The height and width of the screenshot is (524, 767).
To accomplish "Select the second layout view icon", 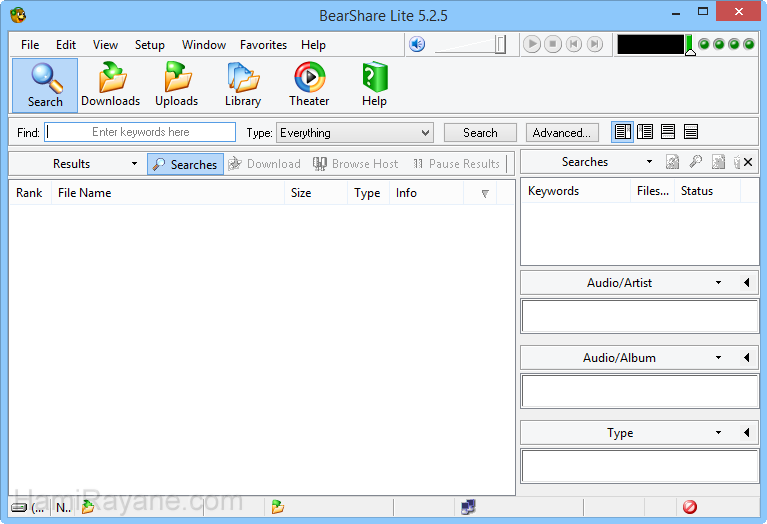I will pyautogui.click(x=645, y=132).
